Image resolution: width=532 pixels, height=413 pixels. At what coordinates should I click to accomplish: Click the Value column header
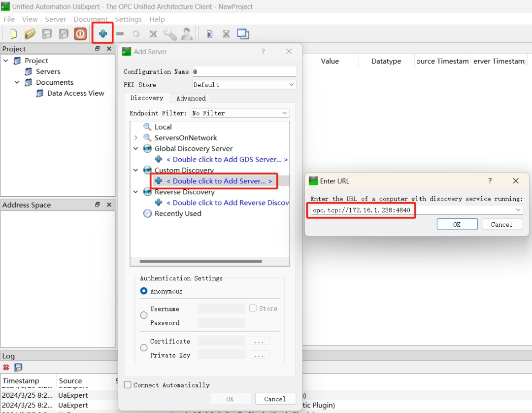coord(330,61)
